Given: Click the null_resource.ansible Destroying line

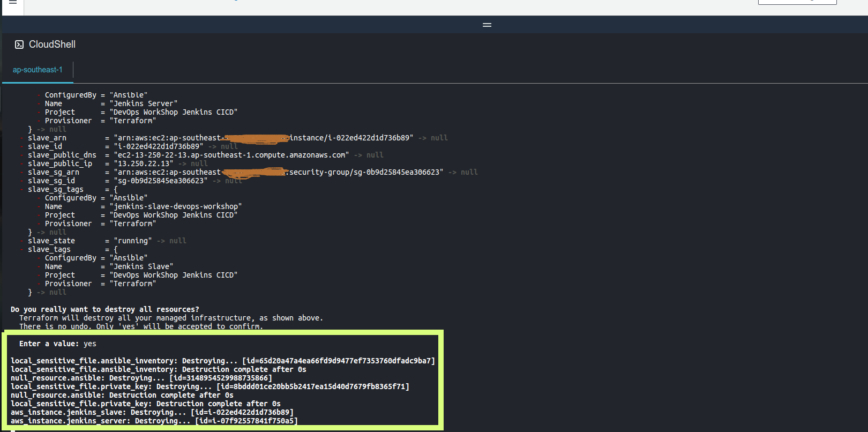Looking at the screenshot, I should [x=141, y=378].
